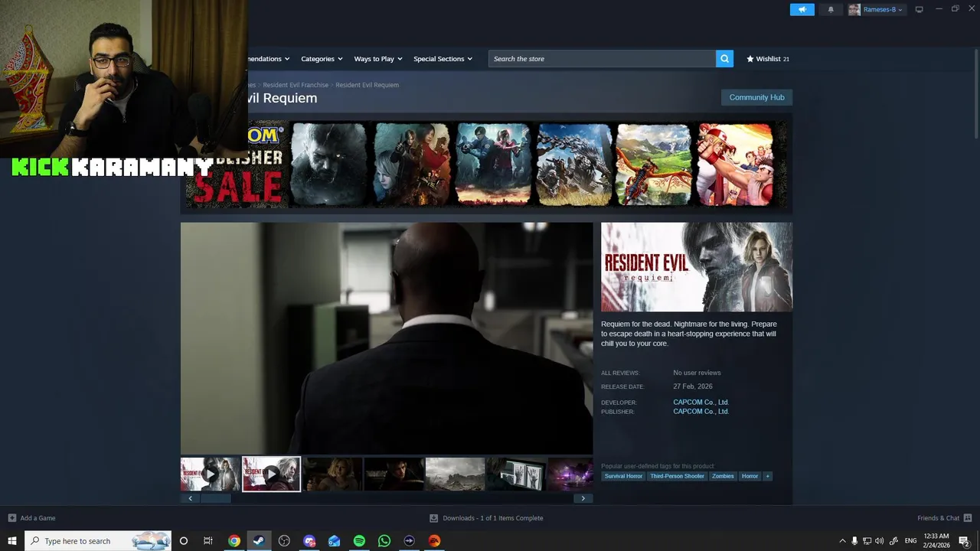Click the search magnifier button
Viewport: 980px width, 551px height.
tap(724, 59)
